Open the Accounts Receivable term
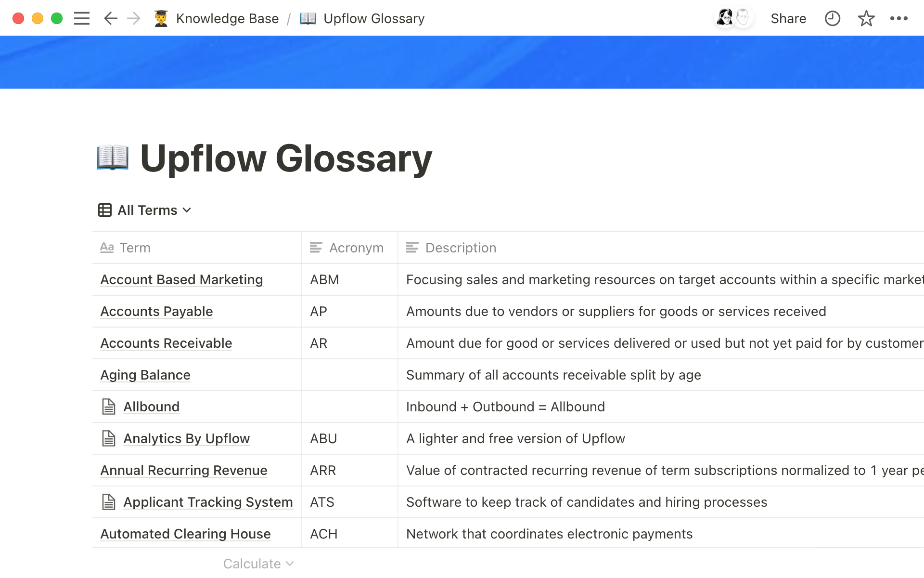 pyautogui.click(x=166, y=343)
